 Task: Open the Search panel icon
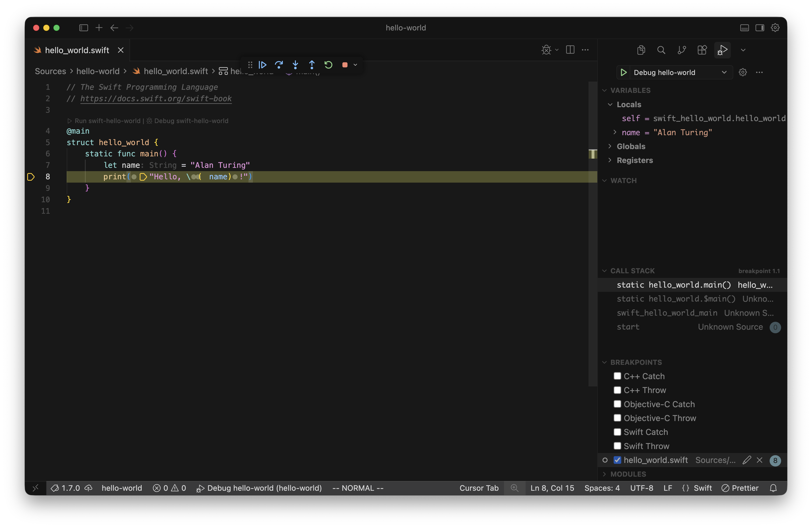pyautogui.click(x=661, y=50)
